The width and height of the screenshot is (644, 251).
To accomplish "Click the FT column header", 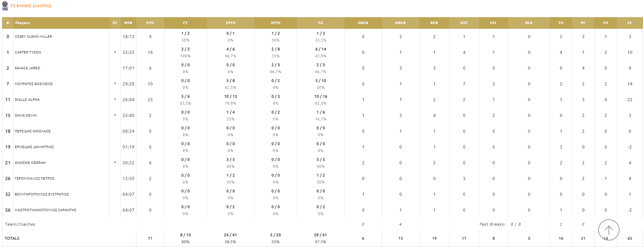I will click(185, 23).
